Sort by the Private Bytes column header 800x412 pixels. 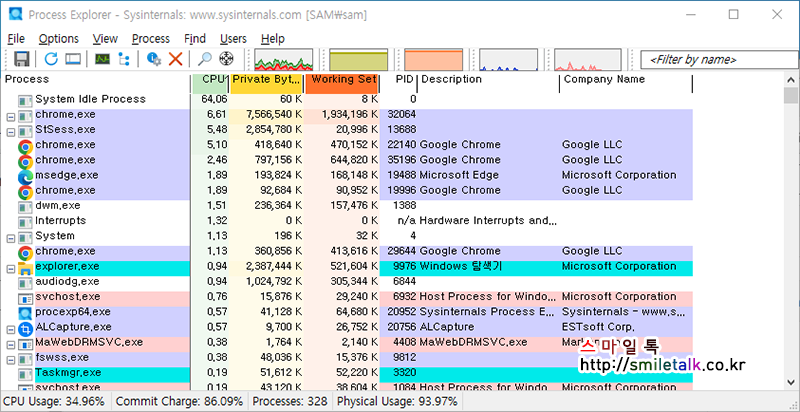tap(266, 83)
